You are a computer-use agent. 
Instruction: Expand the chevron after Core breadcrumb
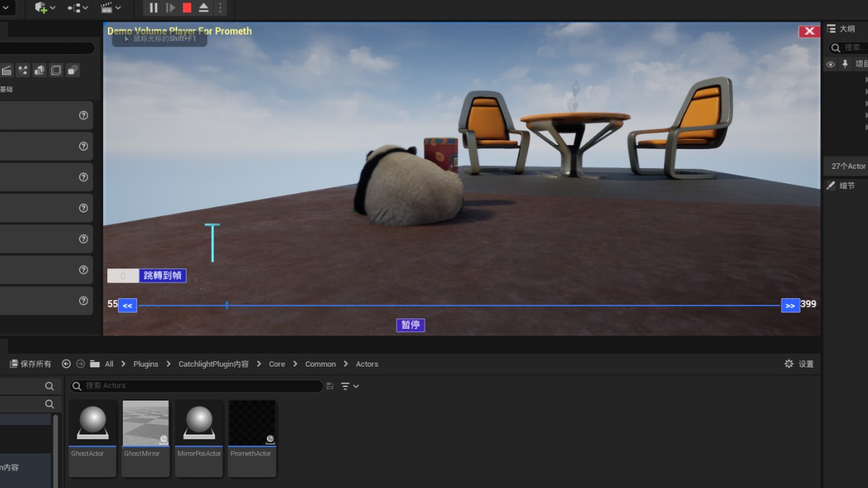click(295, 364)
